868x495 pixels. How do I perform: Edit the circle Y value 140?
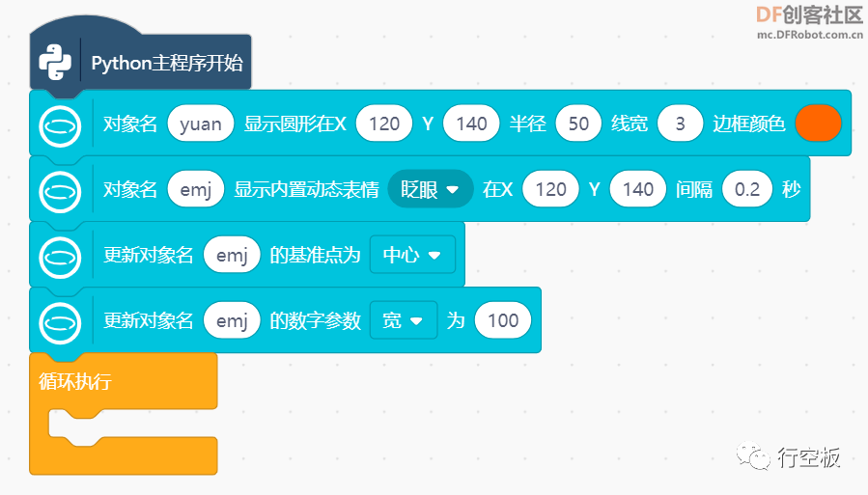(x=471, y=124)
